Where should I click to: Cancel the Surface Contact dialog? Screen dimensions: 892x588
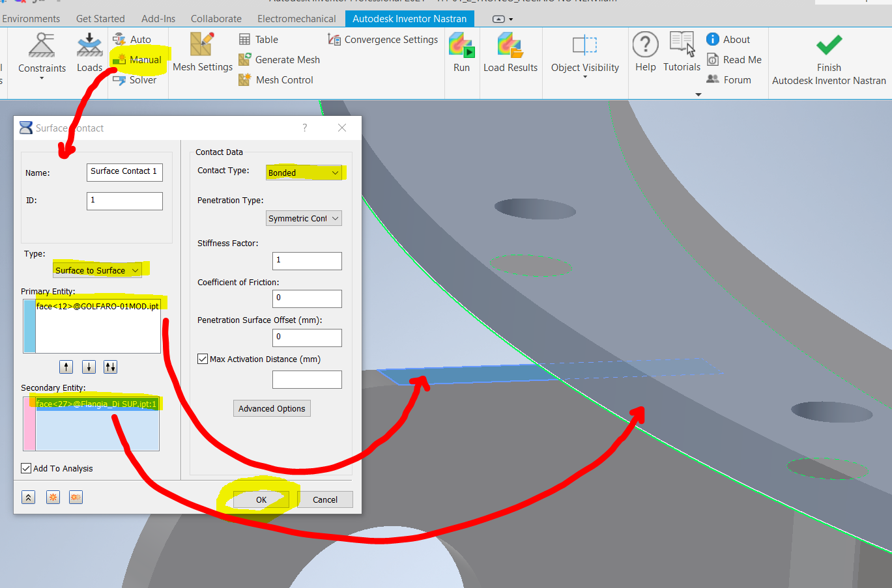click(x=325, y=499)
